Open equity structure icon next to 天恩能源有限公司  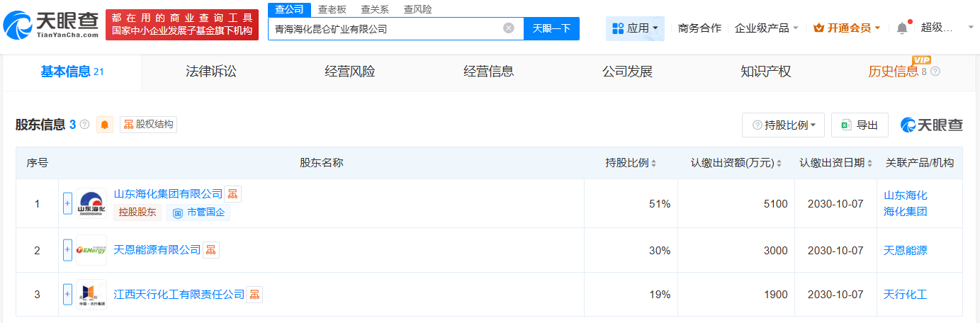pos(211,250)
